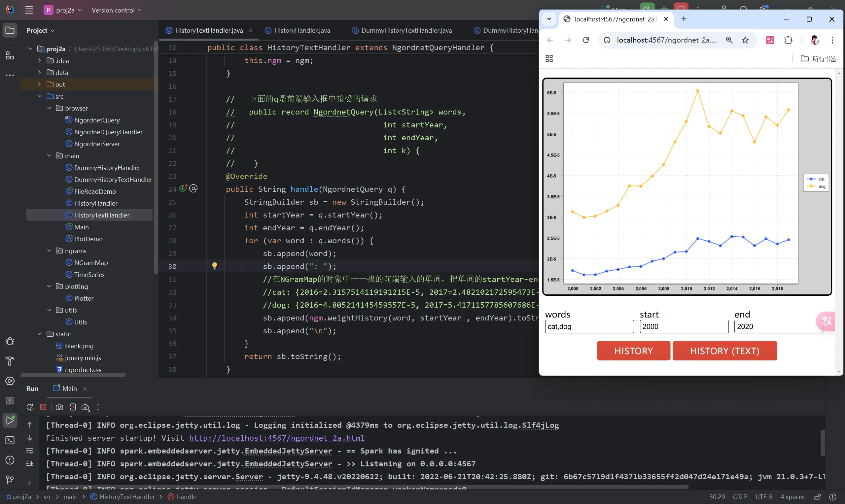Image resolution: width=845 pixels, height=504 pixels.
Task: Open the Problems tool window
Action: pyautogui.click(x=10, y=460)
